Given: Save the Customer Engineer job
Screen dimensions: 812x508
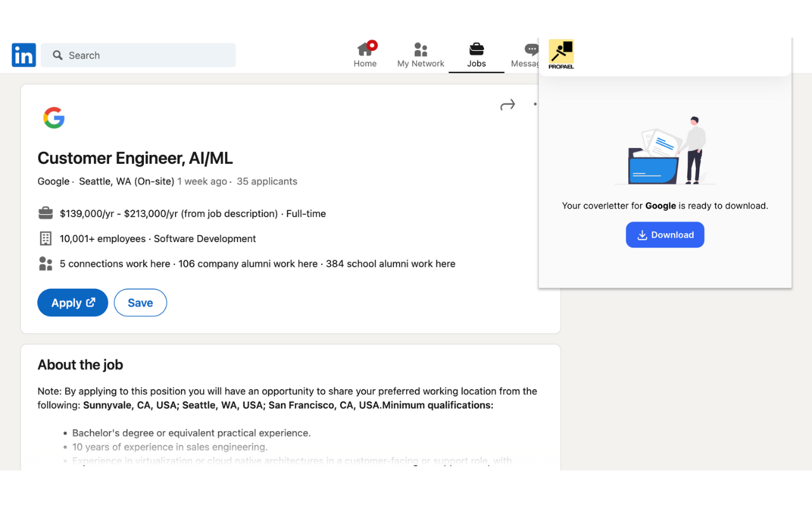Looking at the screenshot, I should coord(140,303).
